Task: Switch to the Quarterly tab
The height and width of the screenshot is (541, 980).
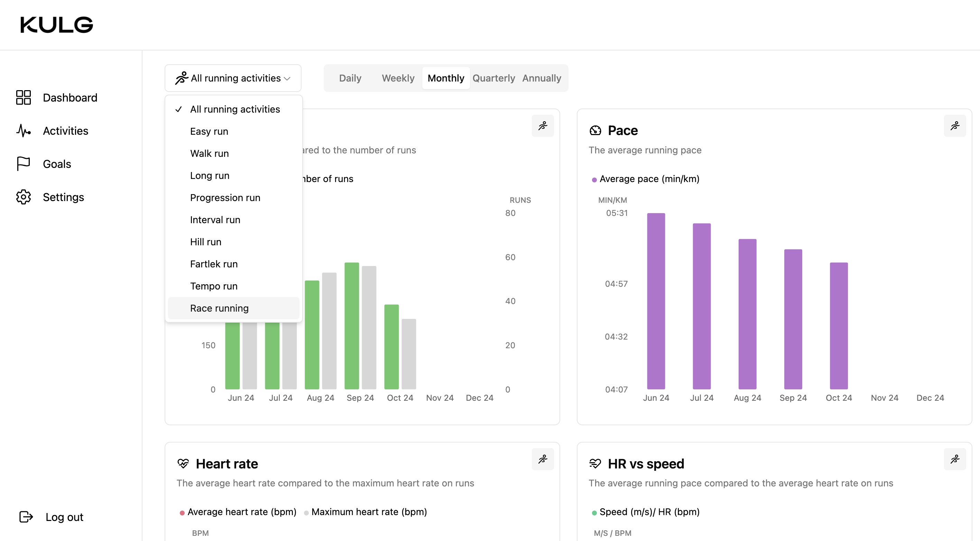Action: click(x=493, y=78)
